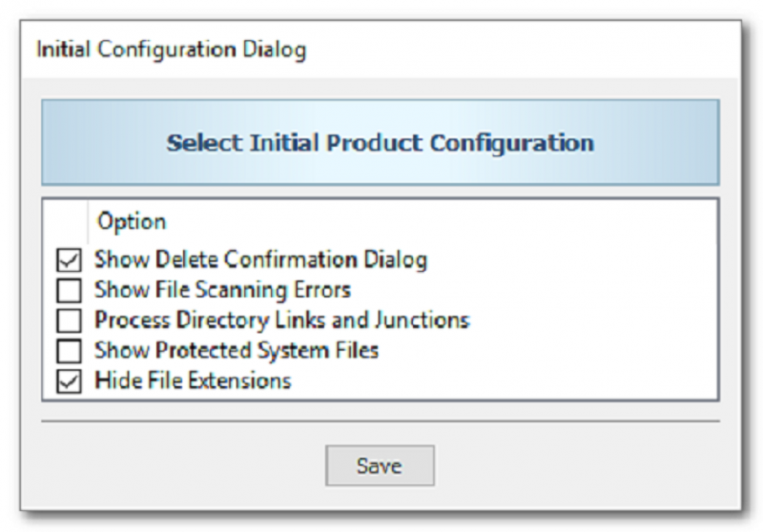
Task: Click the Select Initial Product Configuration banner
Action: pyautogui.click(x=380, y=143)
